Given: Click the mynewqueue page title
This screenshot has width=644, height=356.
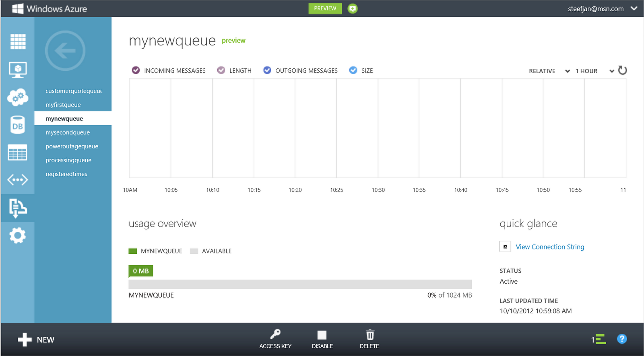Looking at the screenshot, I should [x=172, y=41].
